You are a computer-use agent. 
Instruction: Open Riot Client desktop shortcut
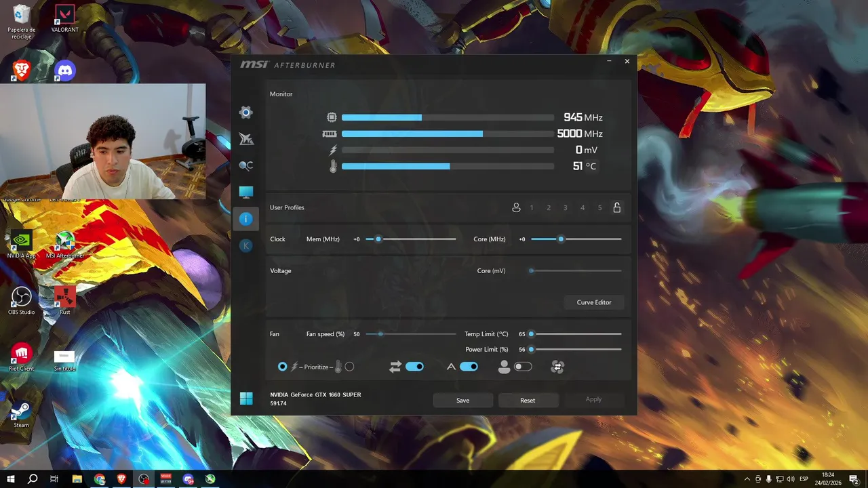click(x=22, y=357)
